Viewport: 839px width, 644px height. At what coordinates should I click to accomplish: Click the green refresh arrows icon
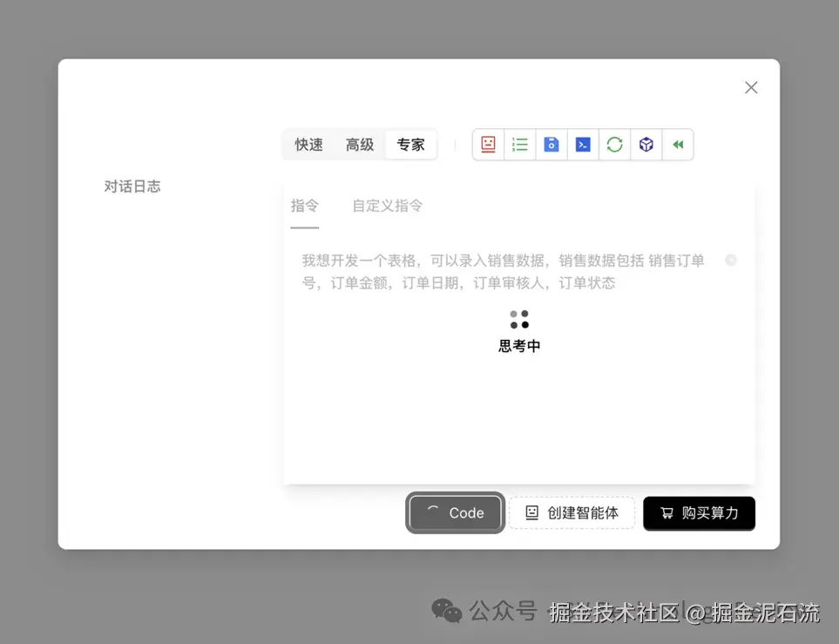[x=614, y=145]
